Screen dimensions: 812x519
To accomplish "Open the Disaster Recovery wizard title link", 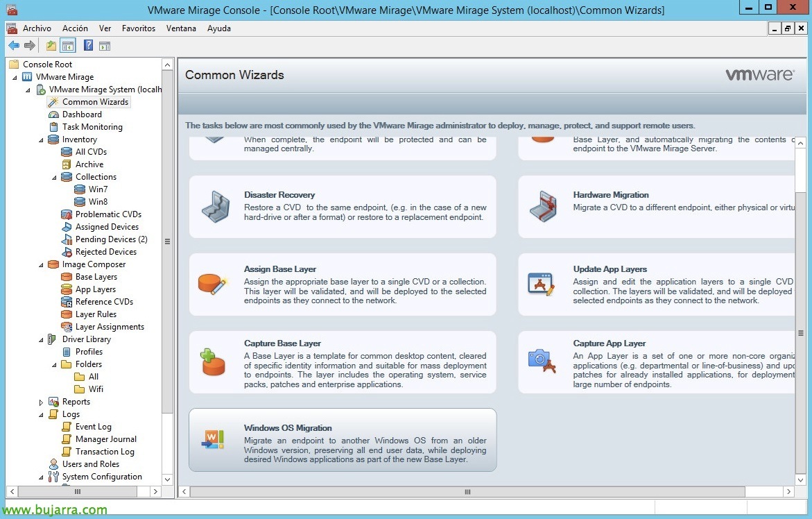I will 279,195.
